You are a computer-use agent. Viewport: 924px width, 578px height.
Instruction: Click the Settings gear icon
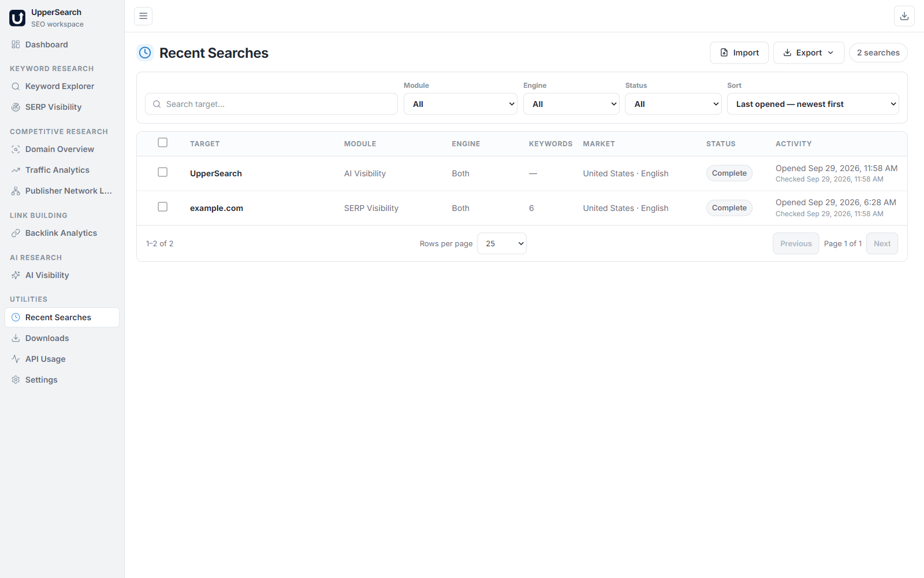click(16, 380)
